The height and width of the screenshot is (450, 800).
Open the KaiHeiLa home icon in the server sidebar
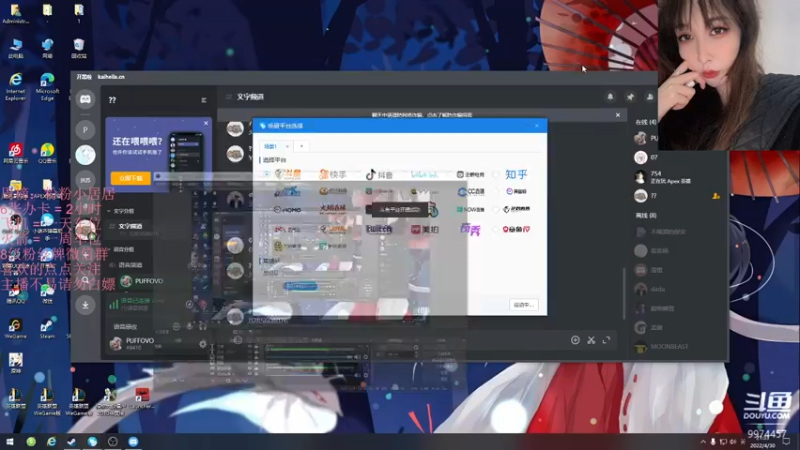click(85, 99)
